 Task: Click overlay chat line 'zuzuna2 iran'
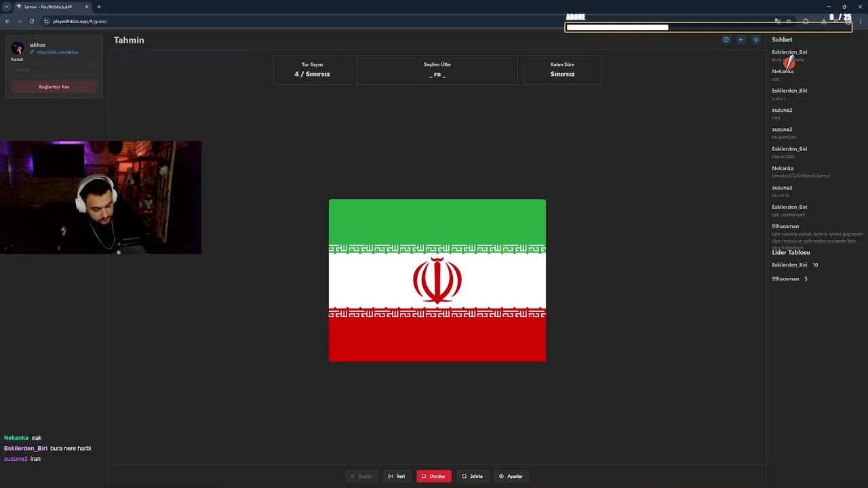pos(22,459)
